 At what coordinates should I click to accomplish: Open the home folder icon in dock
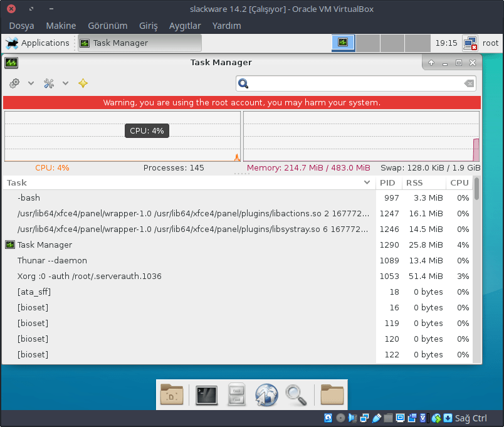pyautogui.click(x=332, y=394)
